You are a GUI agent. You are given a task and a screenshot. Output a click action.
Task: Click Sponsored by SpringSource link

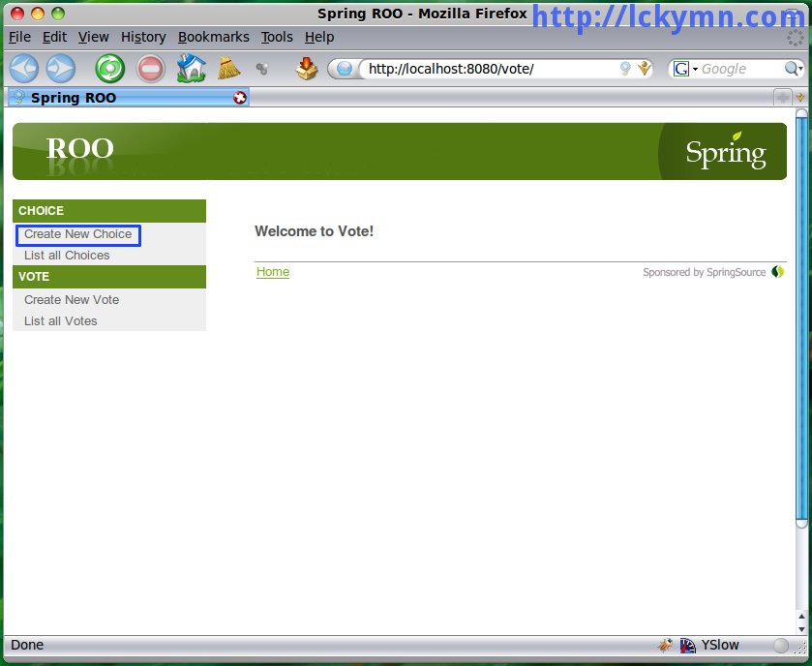pos(704,272)
